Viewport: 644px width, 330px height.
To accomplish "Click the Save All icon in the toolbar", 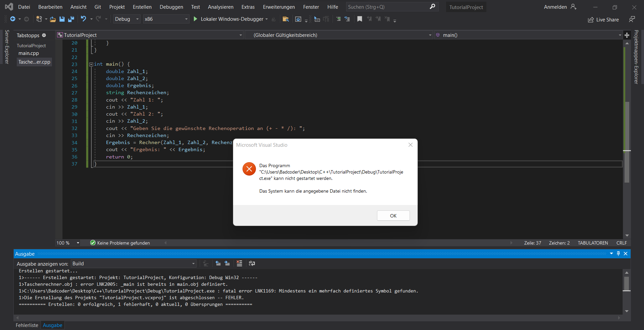I will [x=71, y=19].
